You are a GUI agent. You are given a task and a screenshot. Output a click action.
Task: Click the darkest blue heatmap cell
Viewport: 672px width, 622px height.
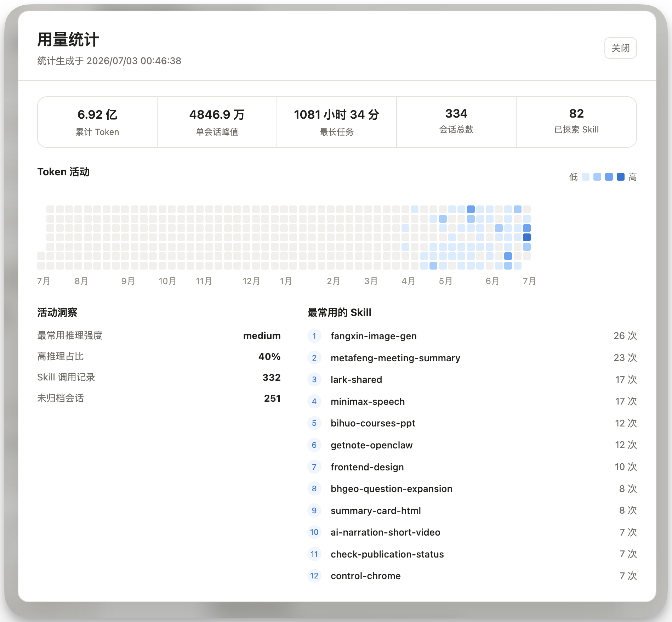527,237
